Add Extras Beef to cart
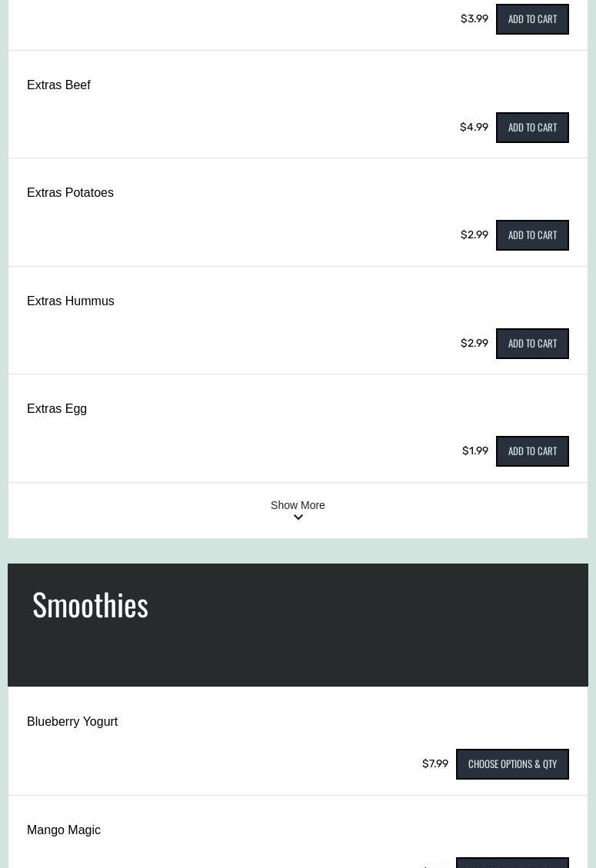The height and width of the screenshot is (868, 596). click(532, 128)
